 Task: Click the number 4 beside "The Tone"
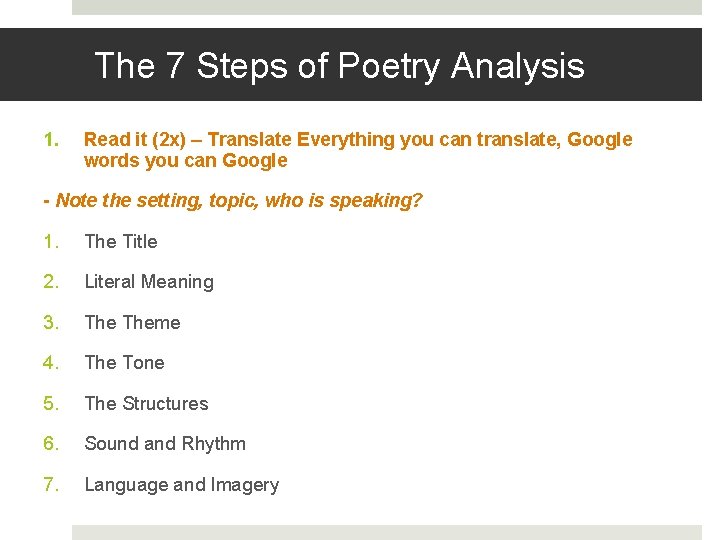coord(51,363)
